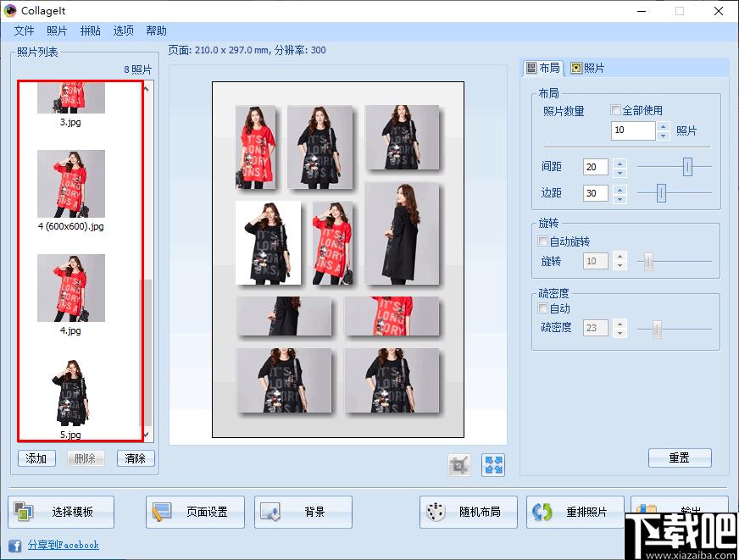Image resolution: width=739 pixels, height=560 pixels.
Task: Enable the 自动旋转 checkbox
Action: click(542, 241)
